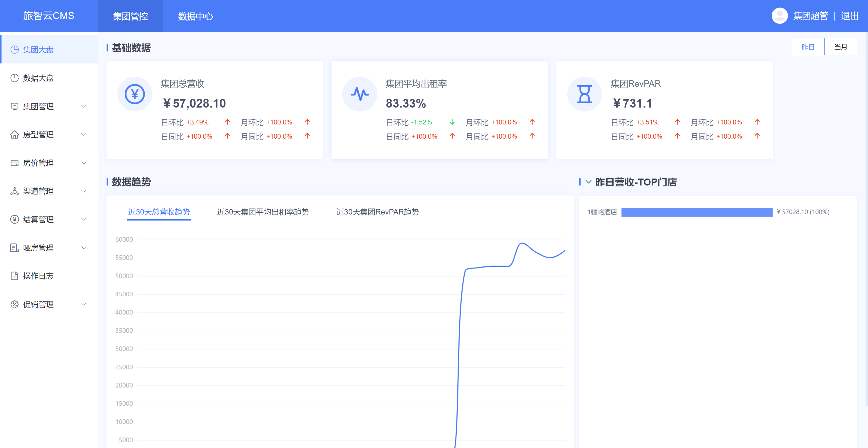Image resolution: width=868 pixels, height=448 pixels.
Task: Select the 昨日 period toggle
Action: tap(808, 47)
